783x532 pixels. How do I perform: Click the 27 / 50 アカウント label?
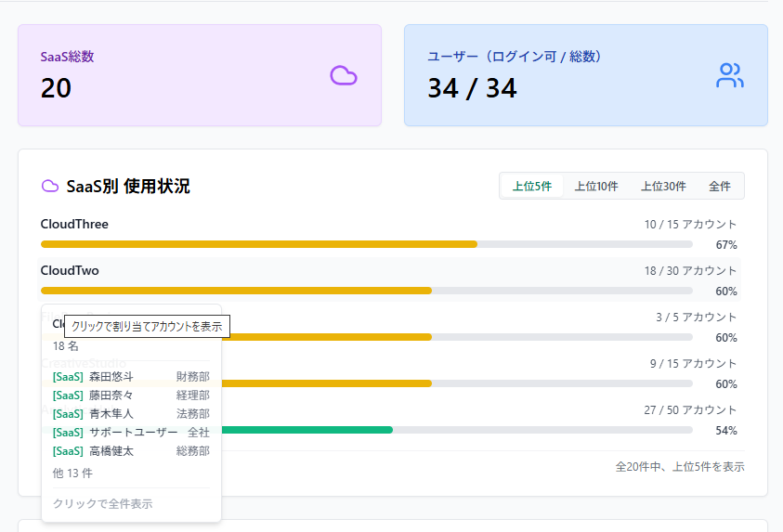click(690, 410)
